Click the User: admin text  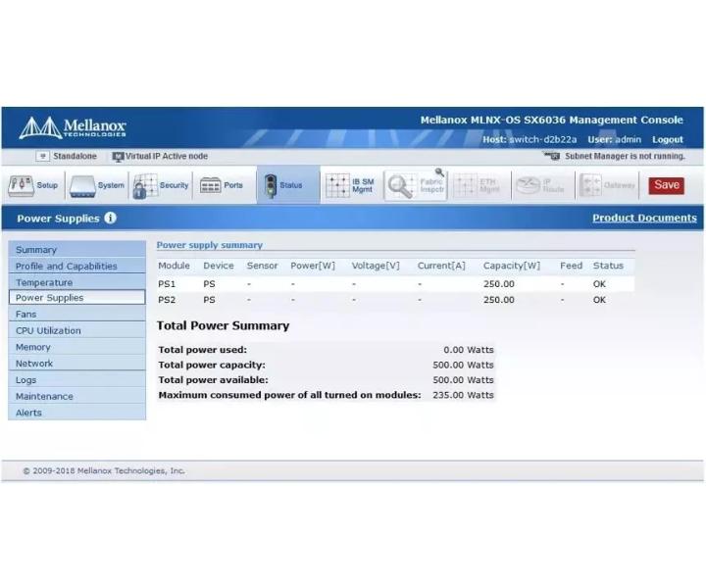pos(614,139)
